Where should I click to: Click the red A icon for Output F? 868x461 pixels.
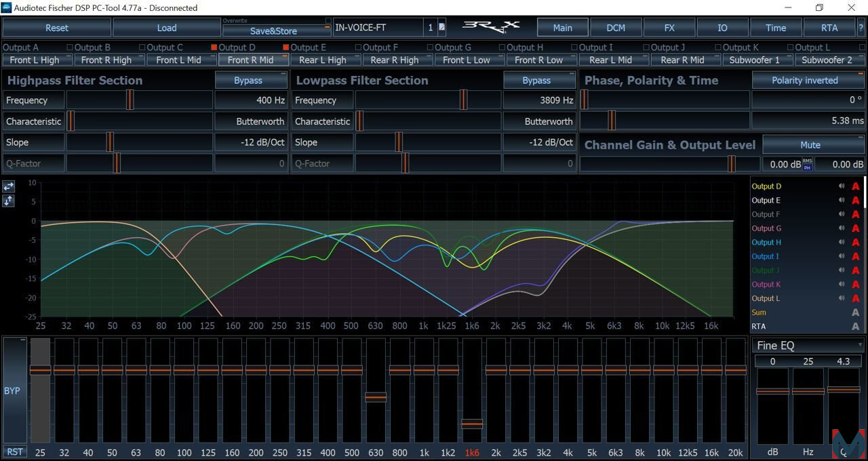856,215
